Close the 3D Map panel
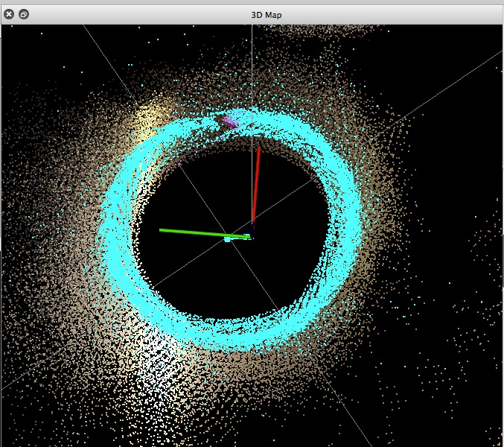This screenshot has width=504, height=447. click(9, 14)
